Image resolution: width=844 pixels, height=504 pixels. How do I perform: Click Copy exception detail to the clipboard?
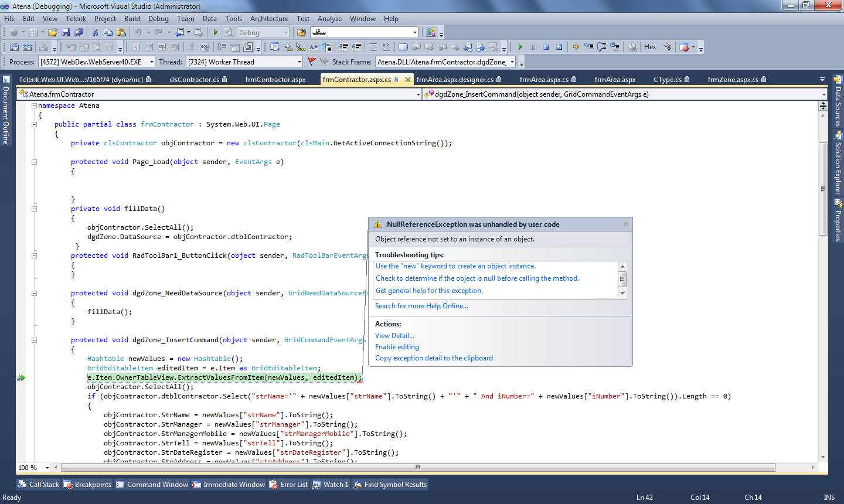click(434, 358)
